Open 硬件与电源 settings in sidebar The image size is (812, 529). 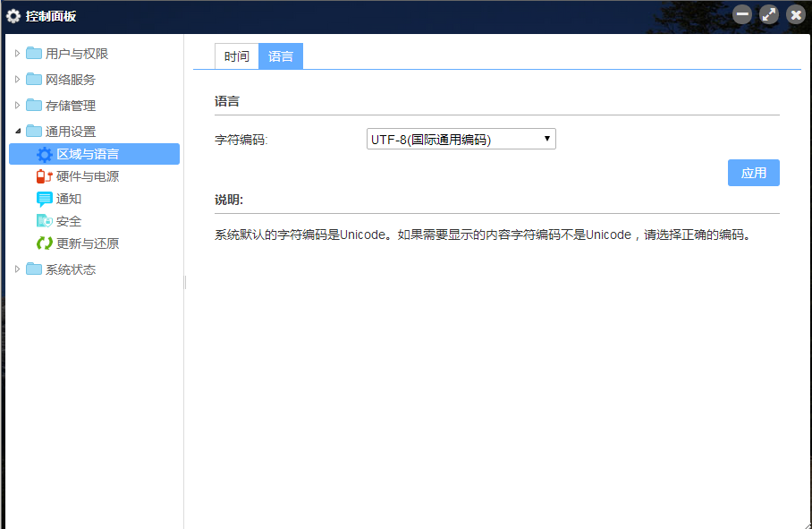88,176
